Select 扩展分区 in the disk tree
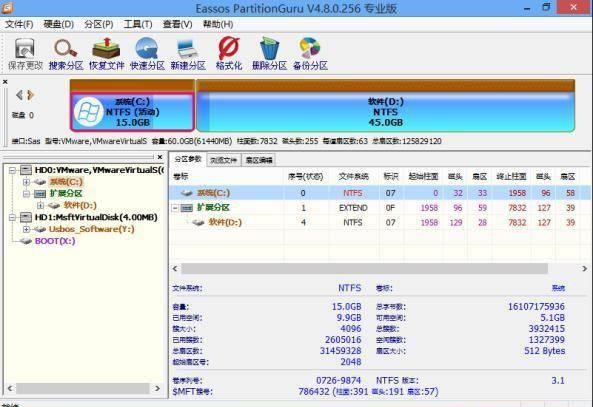Screen dimensions: 593x407 pyautogui.click(x=66, y=194)
